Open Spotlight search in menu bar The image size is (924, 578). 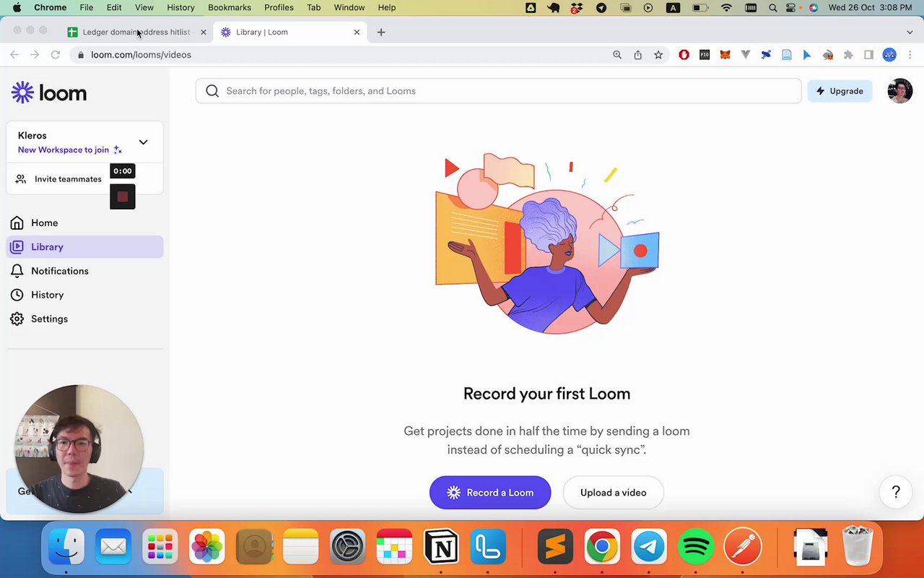click(x=772, y=7)
